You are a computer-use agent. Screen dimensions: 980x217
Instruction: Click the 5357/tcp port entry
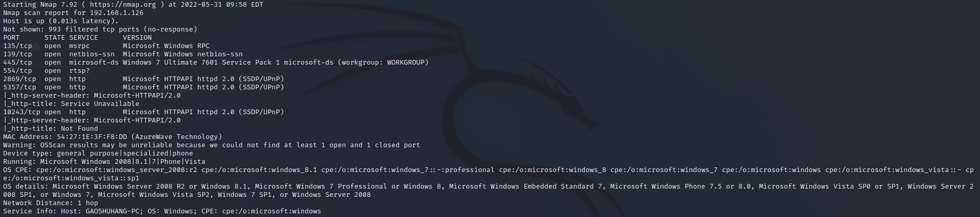point(20,87)
